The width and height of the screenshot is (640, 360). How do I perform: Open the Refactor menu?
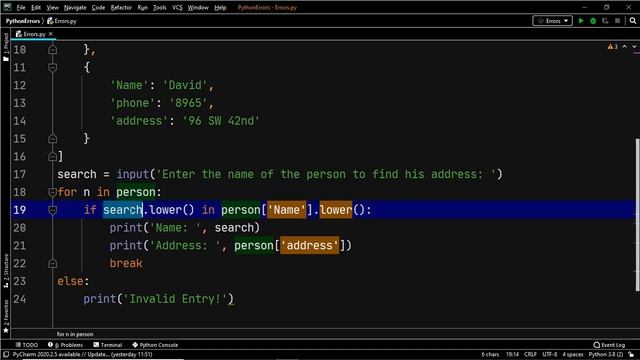(x=121, y=7)
